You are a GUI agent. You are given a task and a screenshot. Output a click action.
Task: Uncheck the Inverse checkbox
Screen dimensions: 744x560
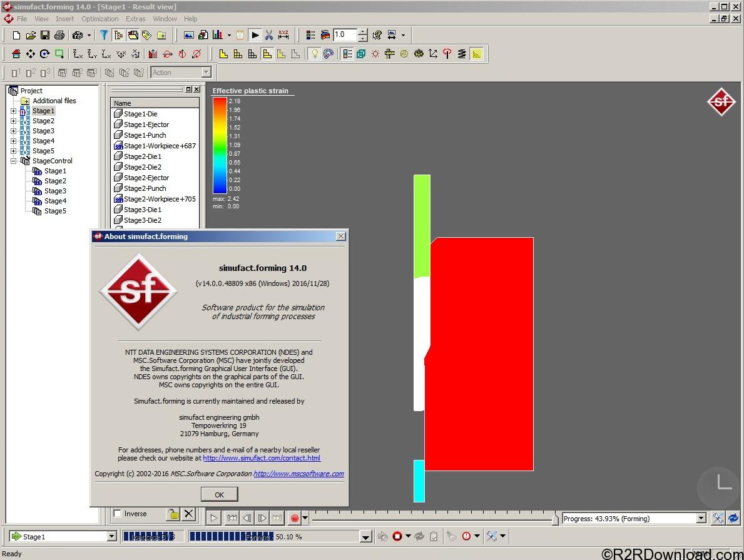tap(117, 514)
